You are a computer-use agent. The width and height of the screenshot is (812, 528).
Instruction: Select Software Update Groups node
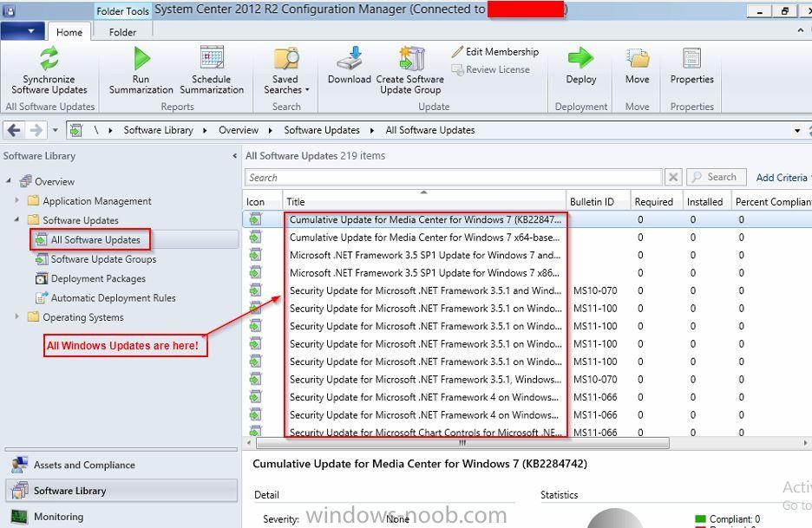[103, 259]
